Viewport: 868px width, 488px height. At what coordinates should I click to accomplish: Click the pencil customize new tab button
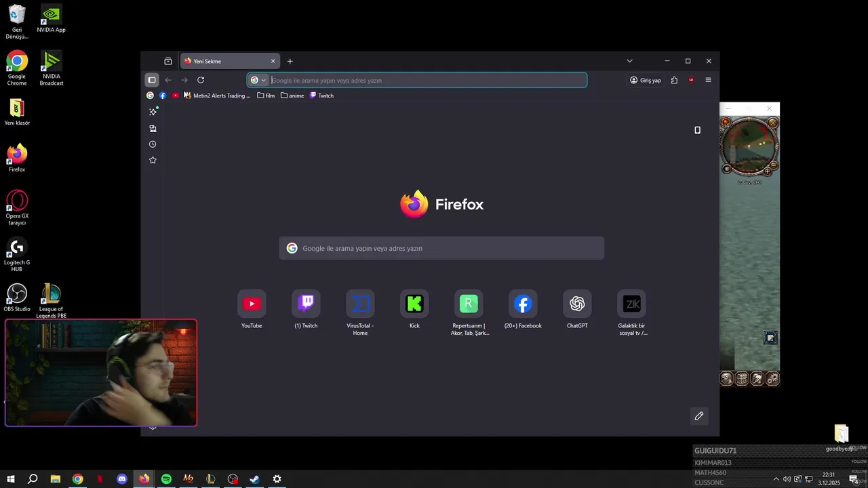tap(699, 415)
